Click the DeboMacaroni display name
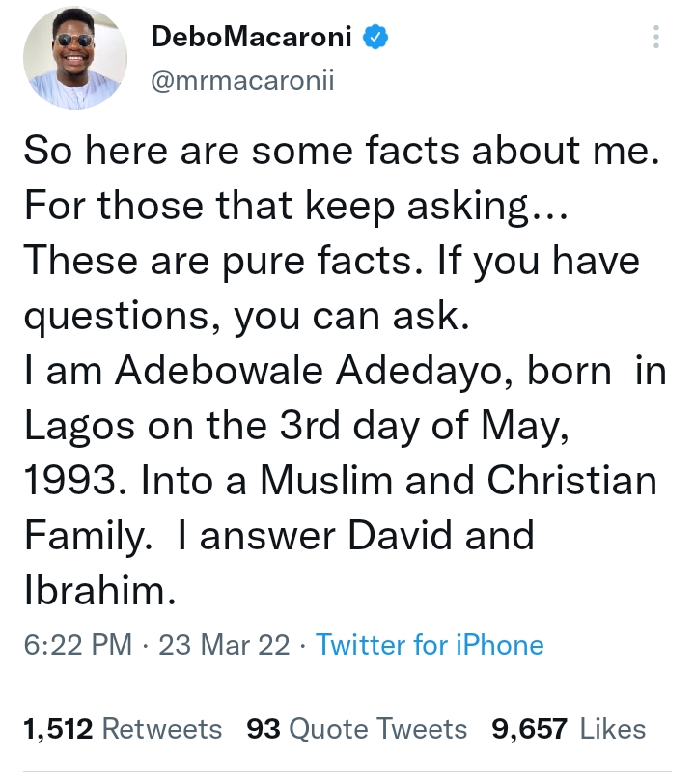 [x=255, y=39]
